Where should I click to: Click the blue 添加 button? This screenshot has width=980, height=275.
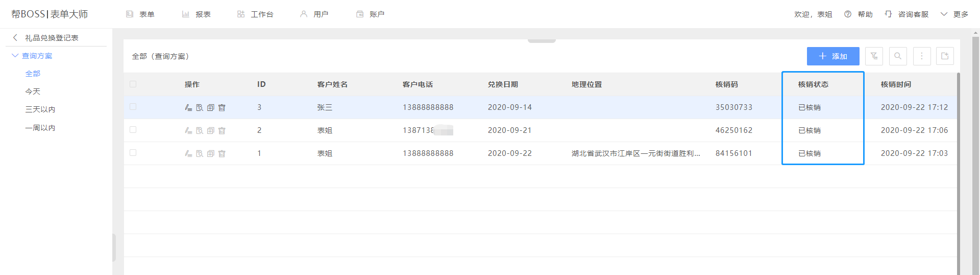point(832,56)
